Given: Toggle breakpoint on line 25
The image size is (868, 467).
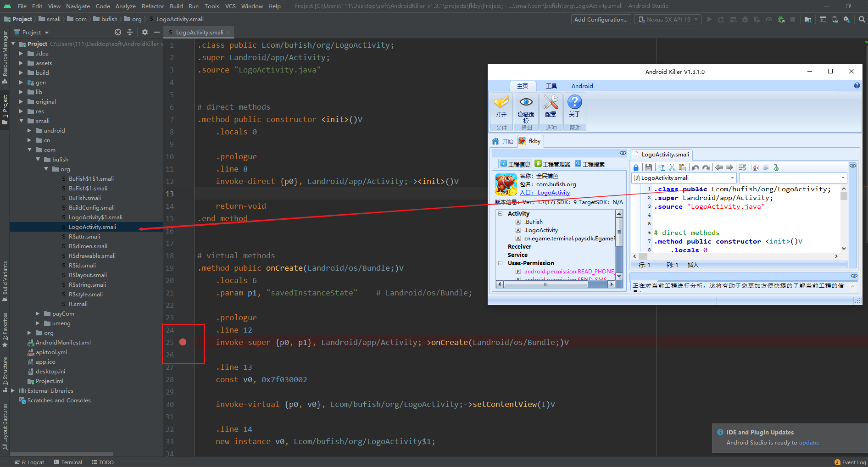Looking at the screenshot, I should coord(183,342).
